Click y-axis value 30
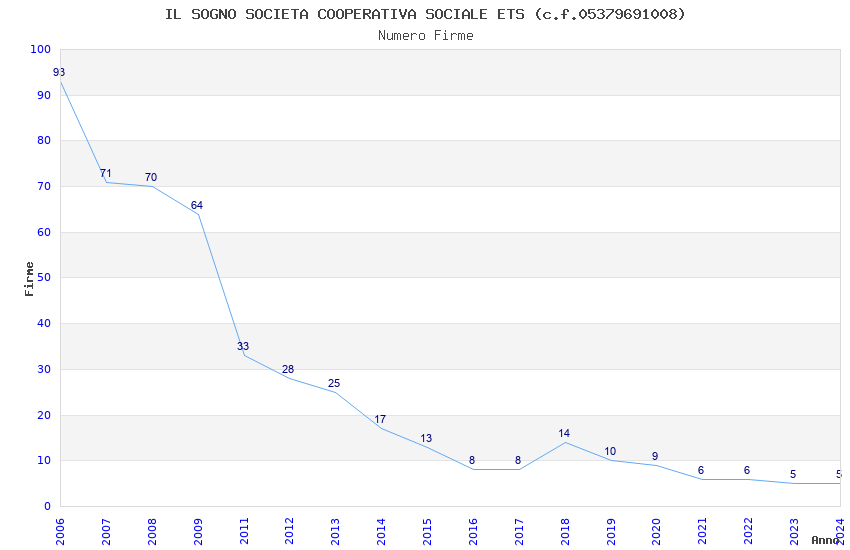 coord(44,370)
